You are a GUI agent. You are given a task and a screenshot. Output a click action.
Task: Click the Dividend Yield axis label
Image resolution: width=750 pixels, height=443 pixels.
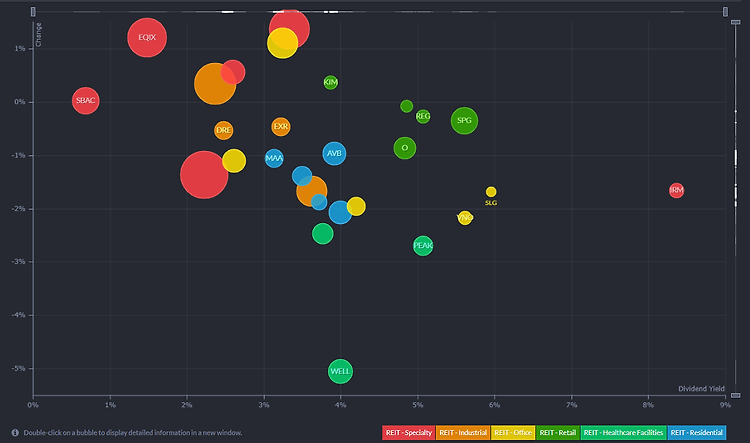coord(701,388)
